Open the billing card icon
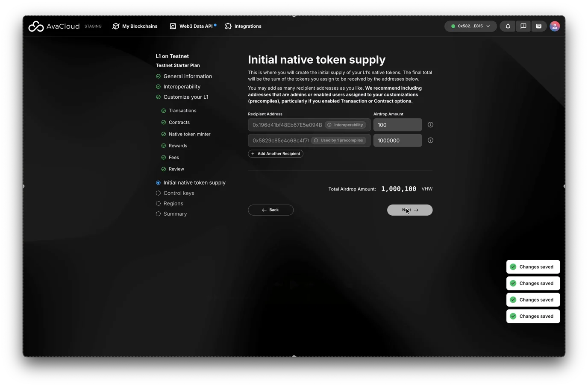The image size is (588, 387). (x=538, y=26)
